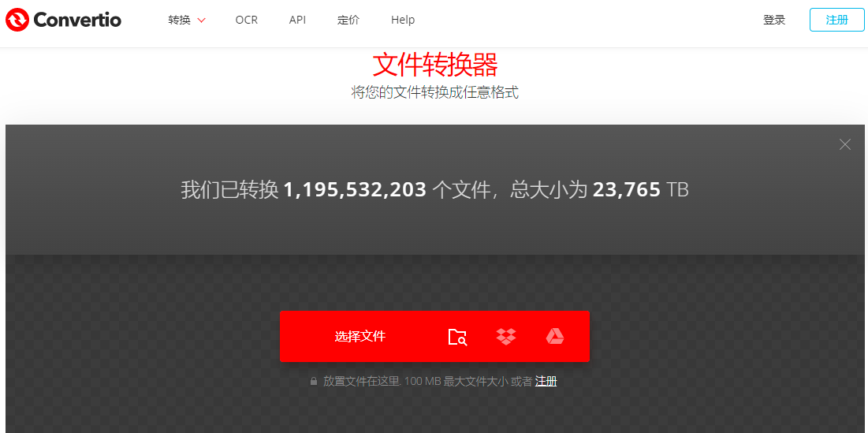The image size is (868, 433).
Task: Click the Convertio red circular logo icon
Action: click(17, 20)
